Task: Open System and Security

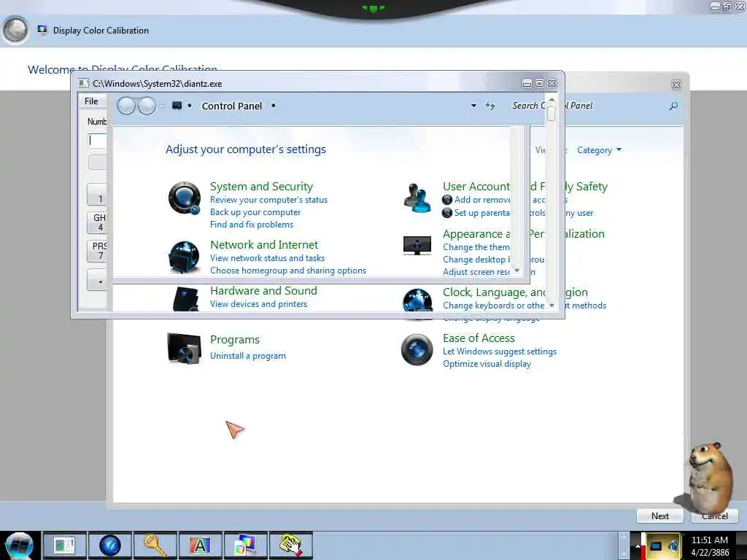Action: click(x=262, y=186)
